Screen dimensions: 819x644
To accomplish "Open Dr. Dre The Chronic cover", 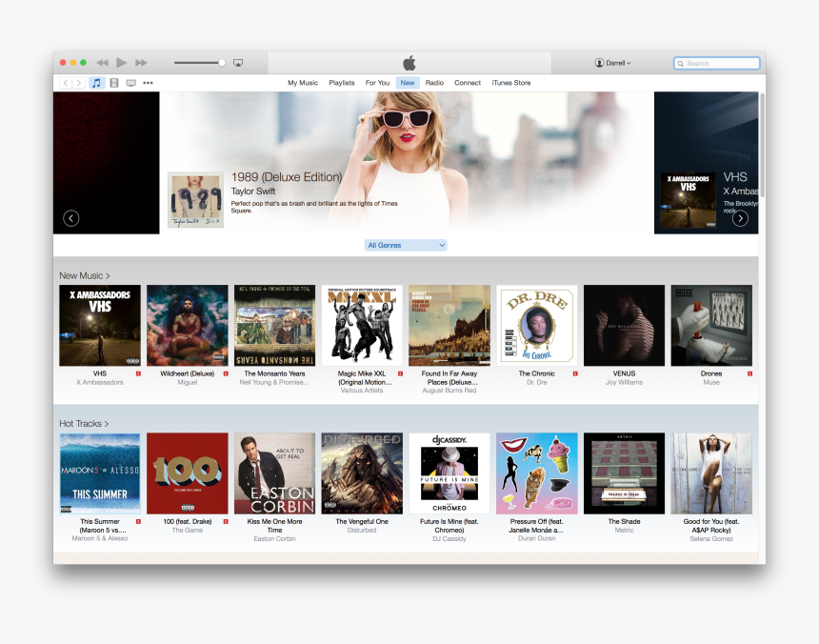I will click(536, 326).
